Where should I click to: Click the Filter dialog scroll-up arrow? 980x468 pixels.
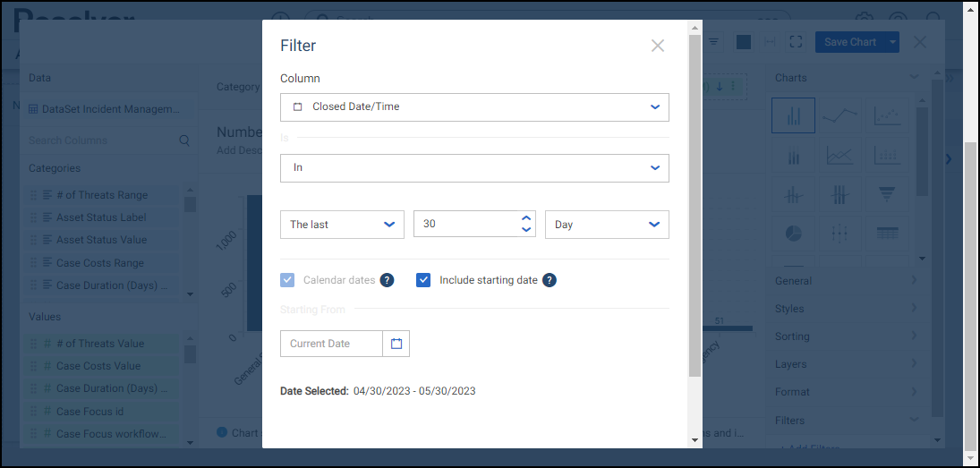[x=695, y=28]
